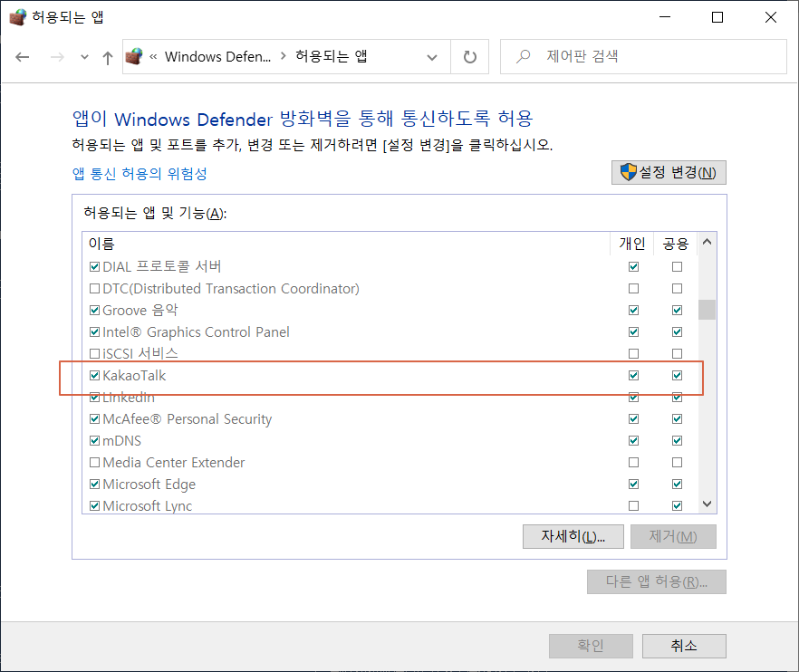Enable Media Center Extender name checkbox
This screenshot has width=799, height=672.
[x=94, y=462]
